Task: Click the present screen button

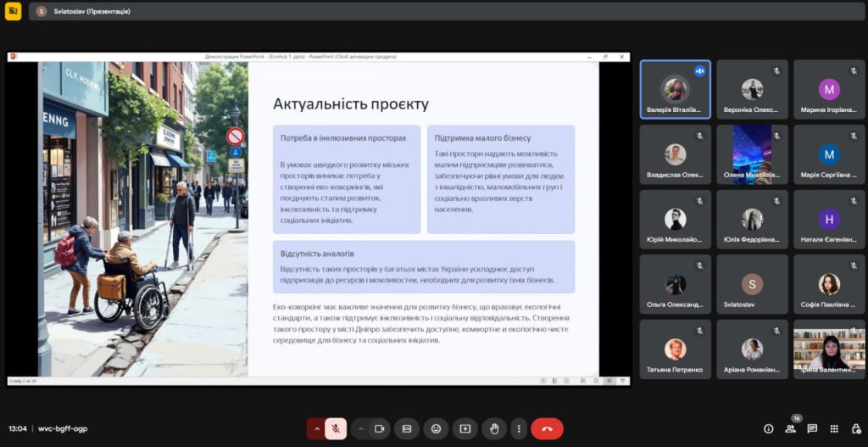Action: [x=465, y=428]
